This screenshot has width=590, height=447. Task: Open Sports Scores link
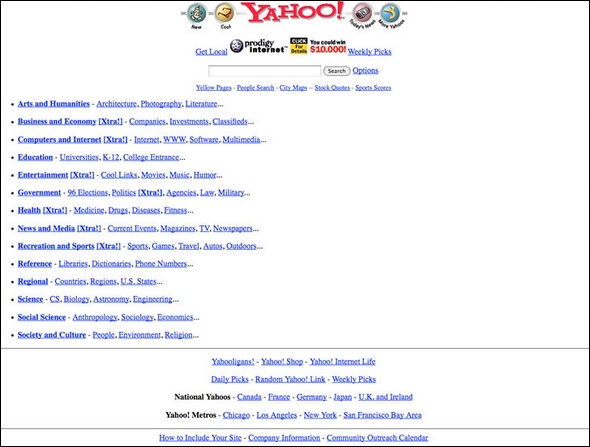(373, 88)
